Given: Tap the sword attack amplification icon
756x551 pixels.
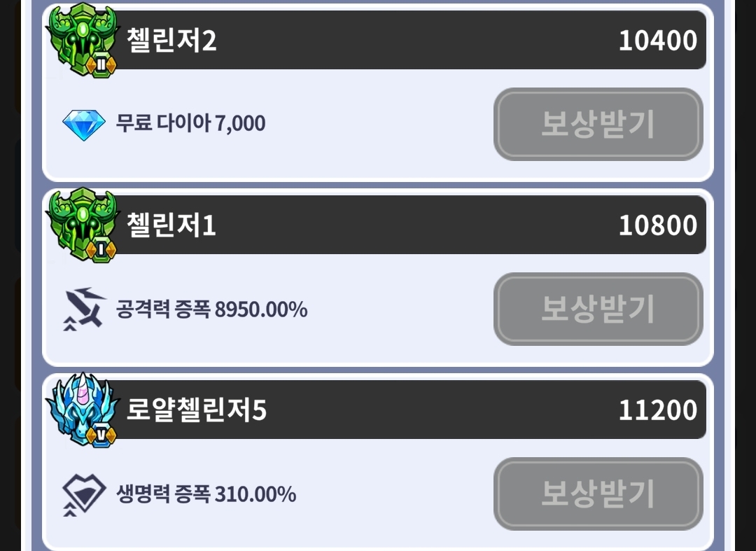Looking at the screenshot, I should click(x=83, y=309).
